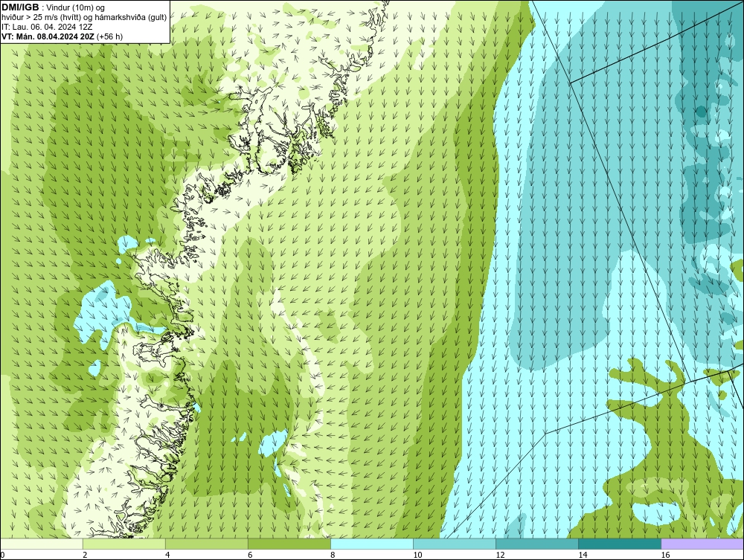The image size is (744, 560).
Task: Click the legend label '12'
Action: (x=500, y=555)
